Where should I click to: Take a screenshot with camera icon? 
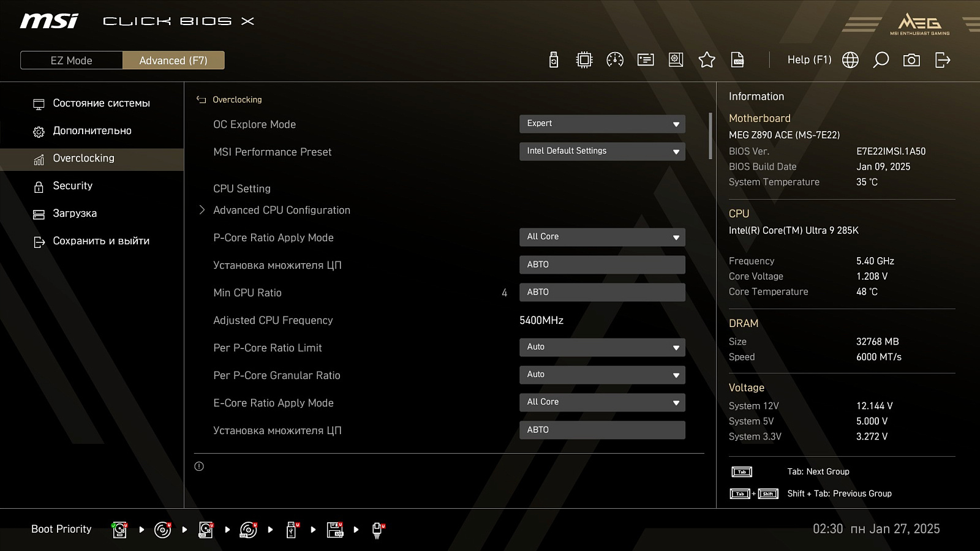pyautogui.click(x=911, y=59)
